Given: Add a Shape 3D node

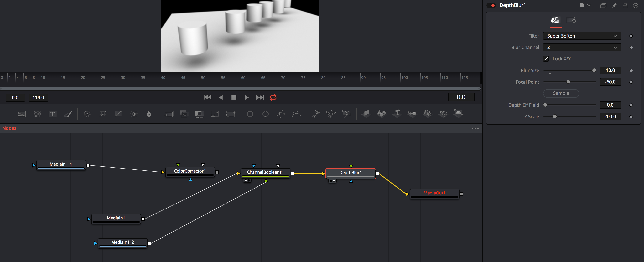Looking at the screenshot, I should [x=381, y=114].
